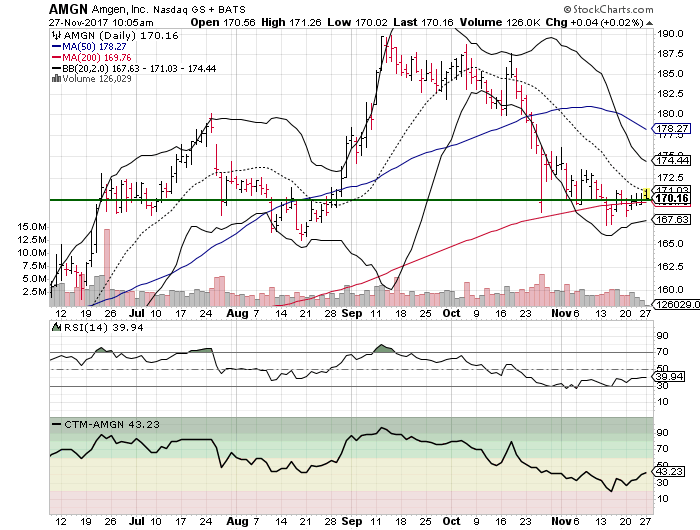Click the 'Volume 126,029' legend text
700x530 pixels.
click(x=97, y=79)
